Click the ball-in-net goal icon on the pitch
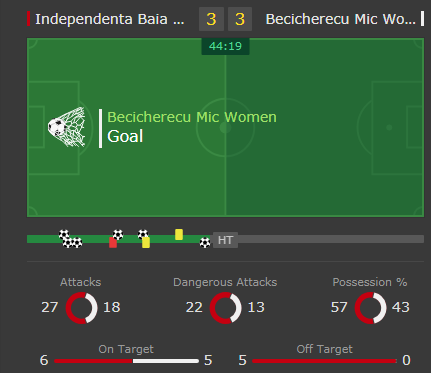 pyautogui.click(x=66, y=127)
